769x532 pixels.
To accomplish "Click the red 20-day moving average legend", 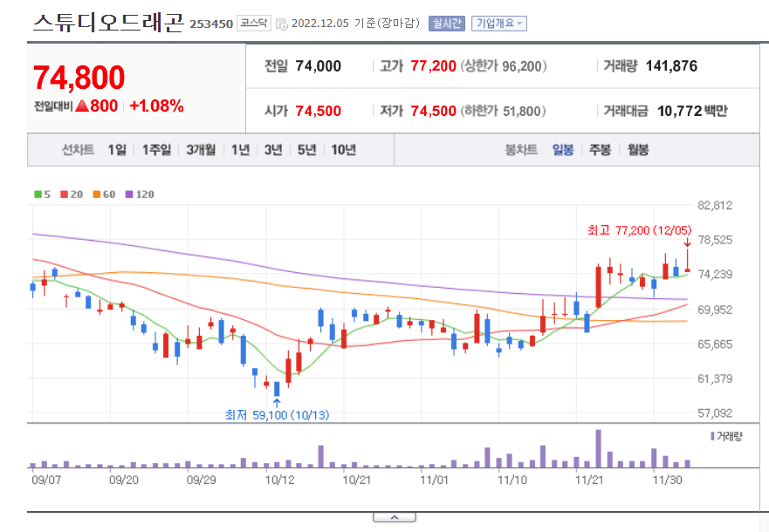I will point(72,194).
